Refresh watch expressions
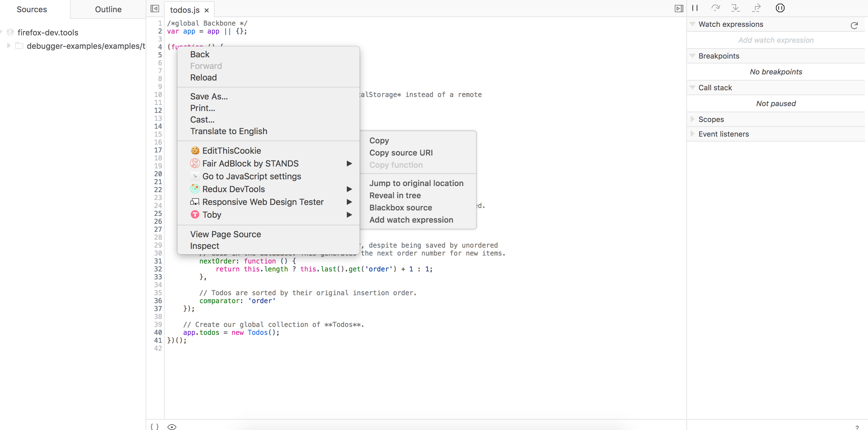 pos(854,25)
